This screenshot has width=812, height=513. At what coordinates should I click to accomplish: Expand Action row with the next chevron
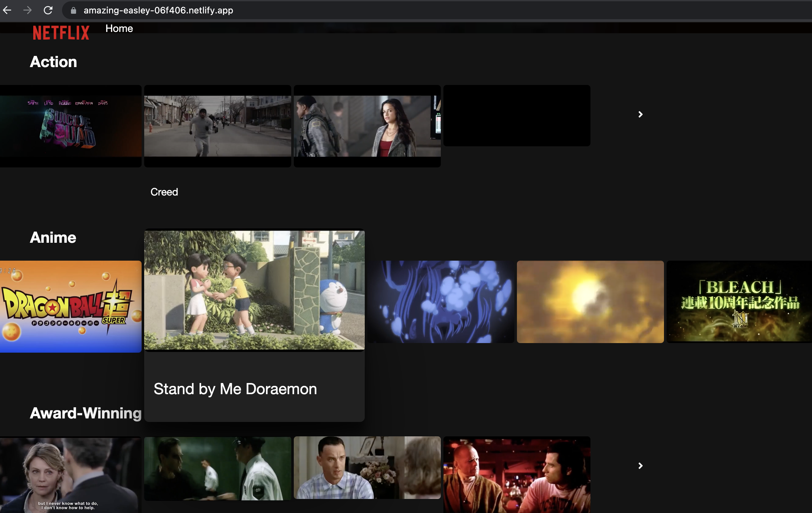640,115
